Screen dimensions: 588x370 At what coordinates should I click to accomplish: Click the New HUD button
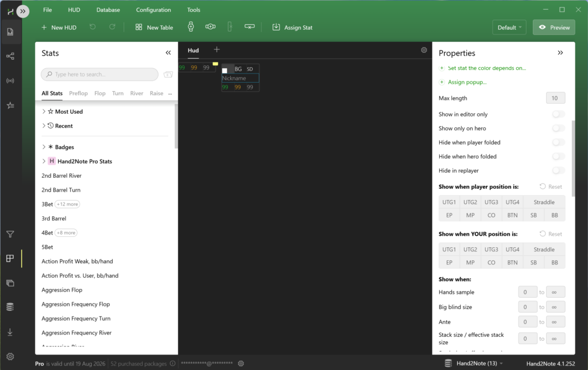coord(59,28)
